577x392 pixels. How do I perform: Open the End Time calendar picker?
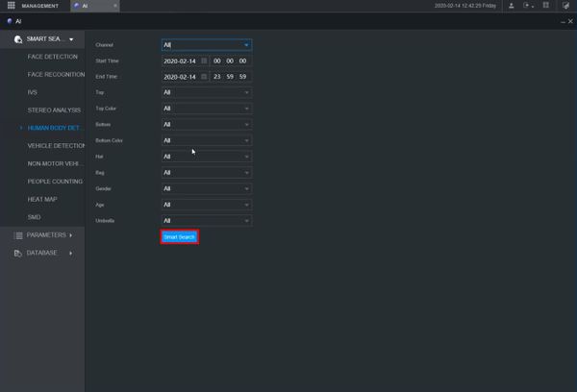pos(204,77)
